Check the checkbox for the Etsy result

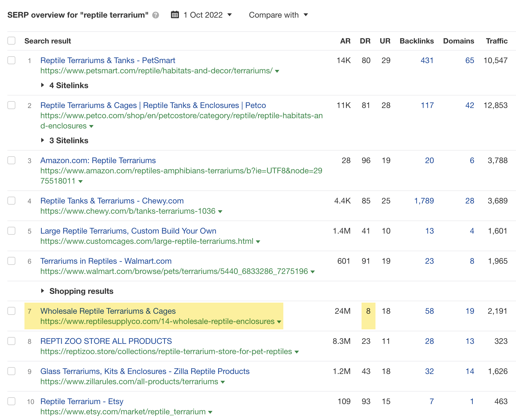(x=11, y=402)
